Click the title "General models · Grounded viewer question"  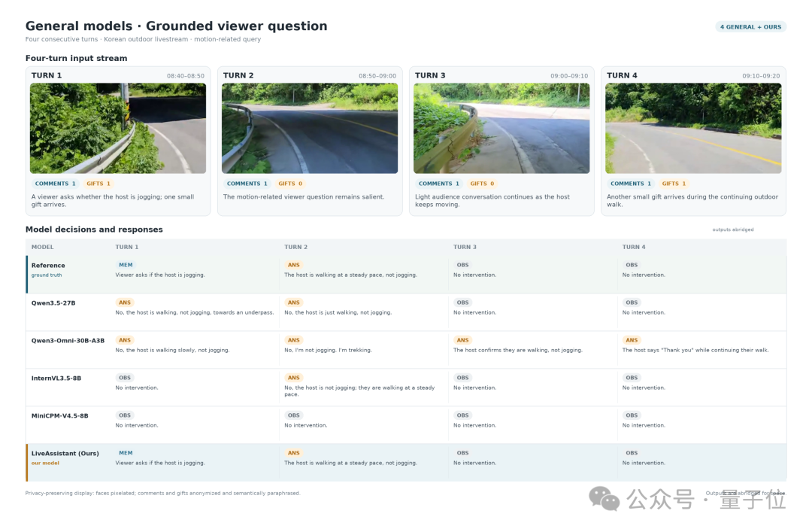point(177,26)
